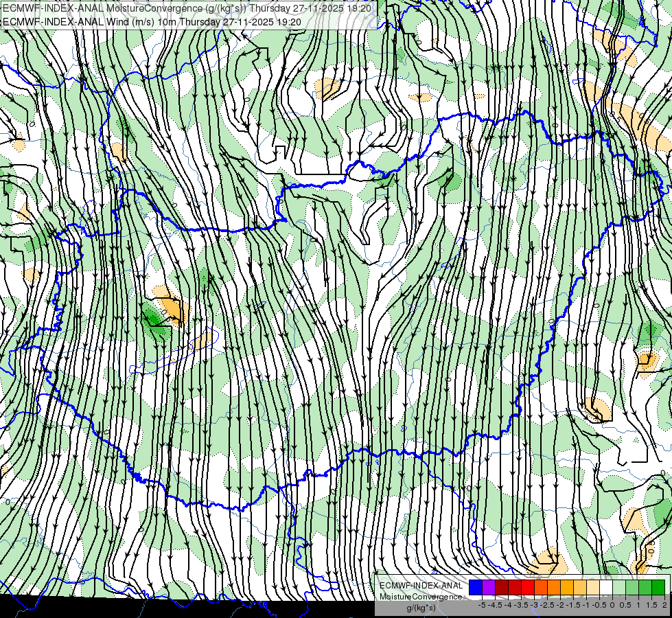Click the legend value '0.5'
The height and width of the screenshot is (618, 672).
625,605
